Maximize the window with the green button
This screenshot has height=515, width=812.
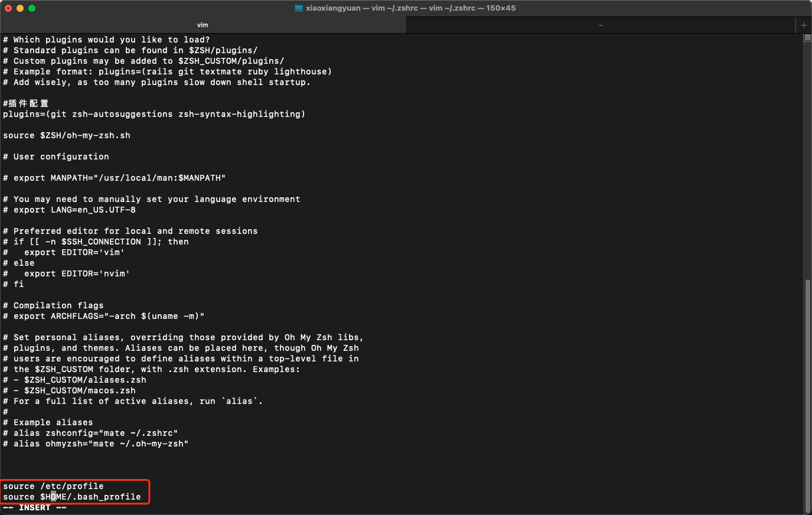(x=32, y=8)
